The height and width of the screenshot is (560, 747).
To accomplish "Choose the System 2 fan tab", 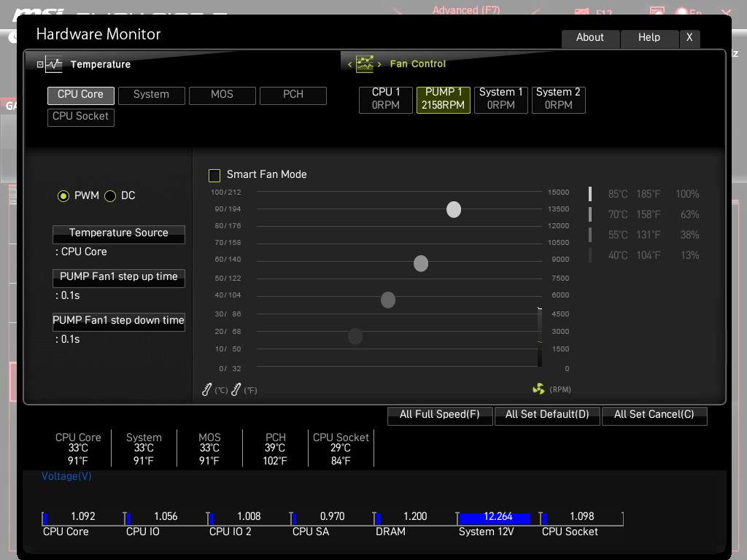I will pos(558,99).
